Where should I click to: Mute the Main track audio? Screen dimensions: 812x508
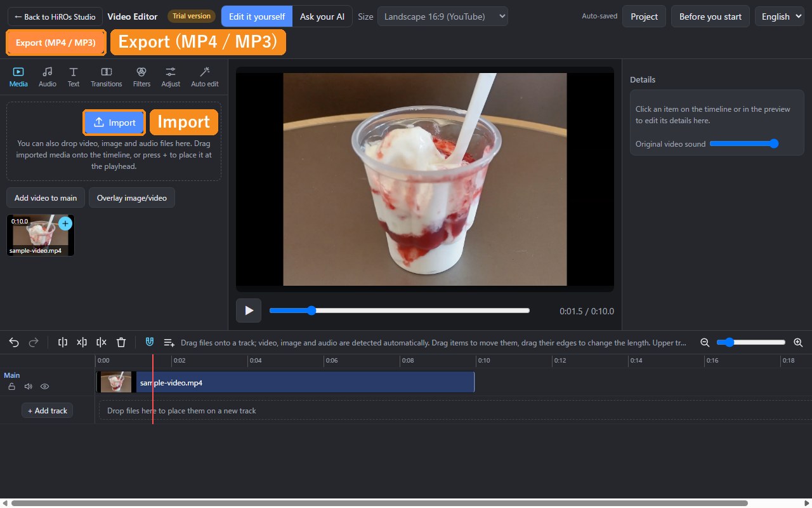[x=28, y=386]
